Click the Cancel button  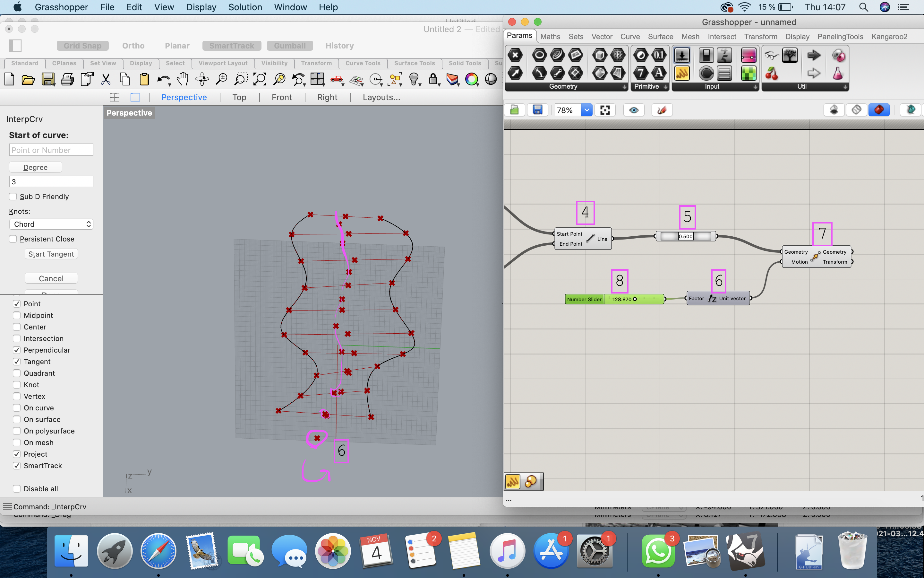point(51,278)
